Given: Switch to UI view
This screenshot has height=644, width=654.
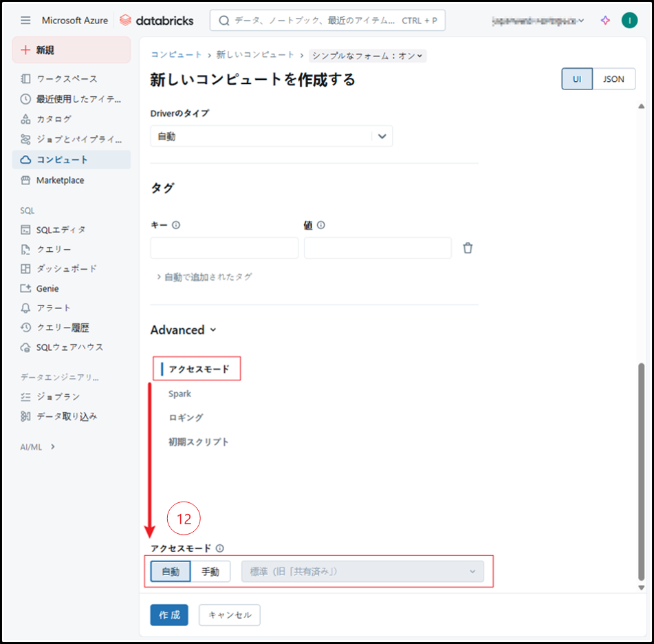Looking at the screenshot, I should click(577, 79).
